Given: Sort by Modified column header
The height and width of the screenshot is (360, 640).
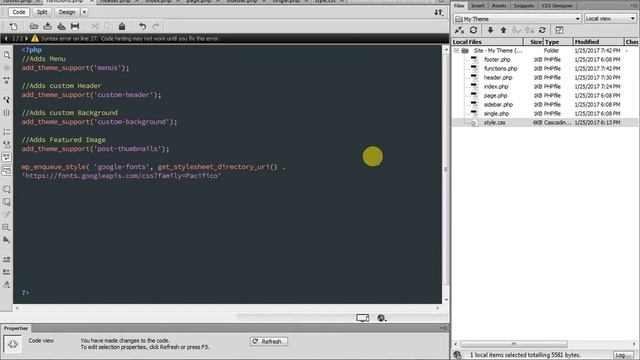Looking at the screenshot, I should [598, 42].
